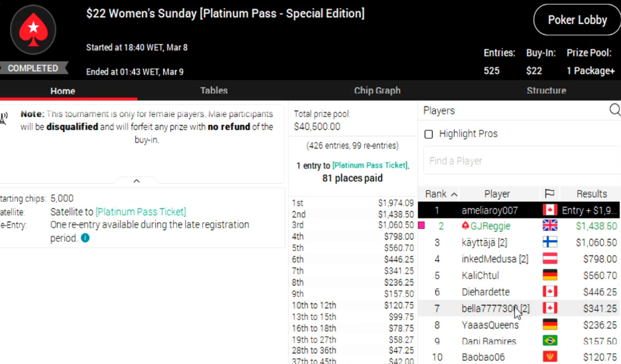Screen dimensions: 621x364
Task: Click the Poker Lobby button
Action: pyautogui.click(x=577, y=20)
